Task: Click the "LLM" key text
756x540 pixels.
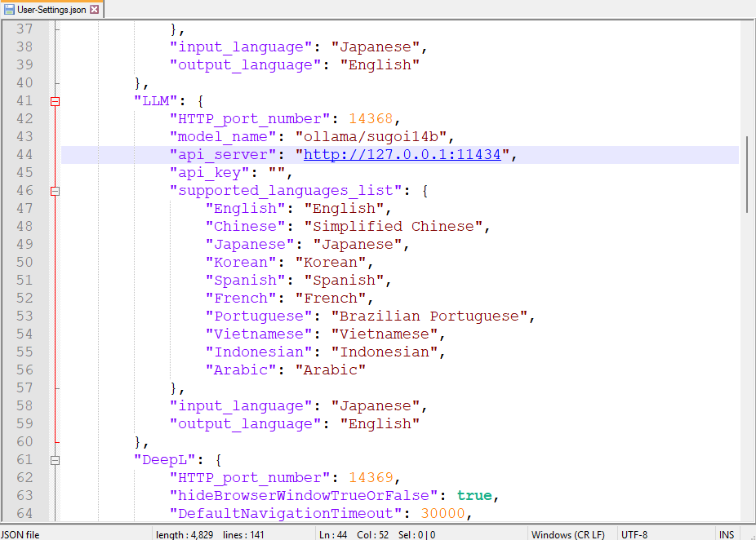Action: (156, 100)
